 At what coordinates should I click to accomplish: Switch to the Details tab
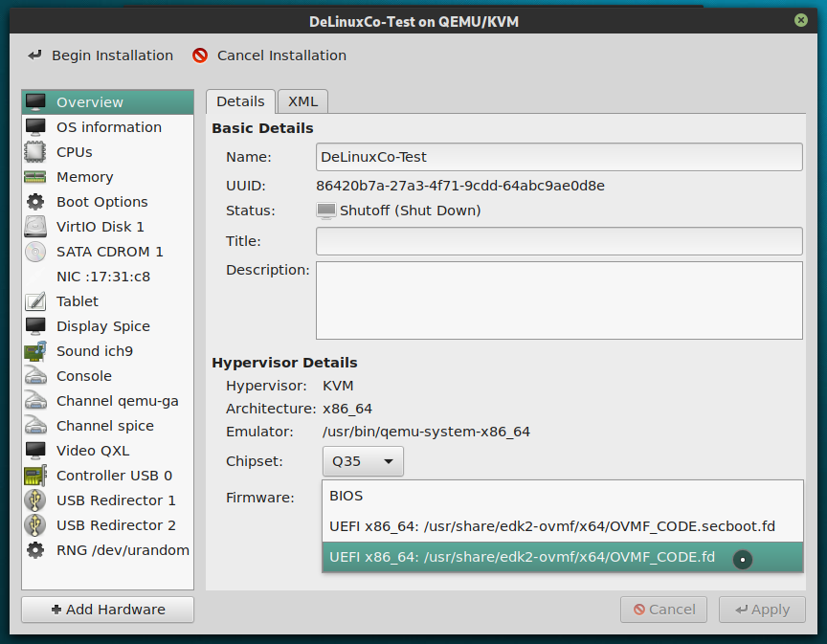240,100
